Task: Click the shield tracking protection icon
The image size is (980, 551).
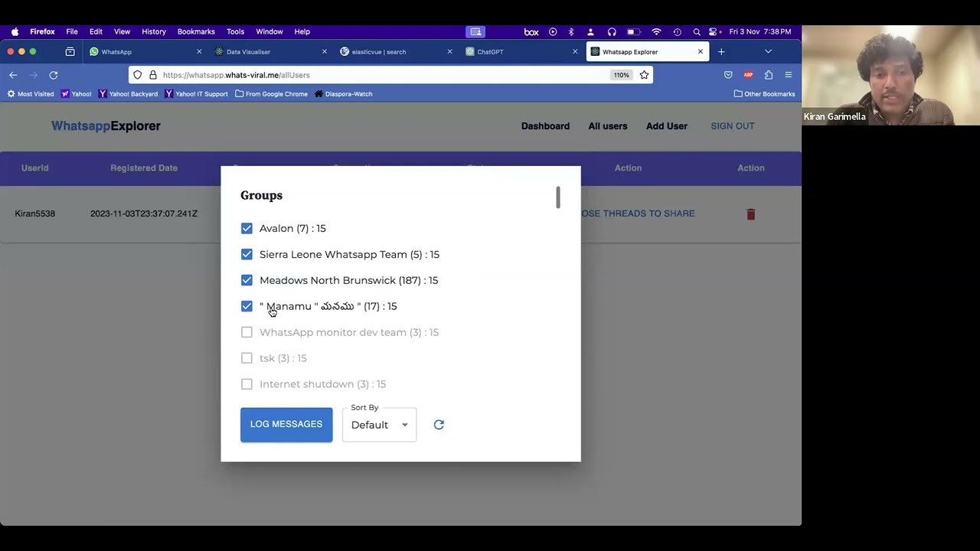Action: (138, 75)
